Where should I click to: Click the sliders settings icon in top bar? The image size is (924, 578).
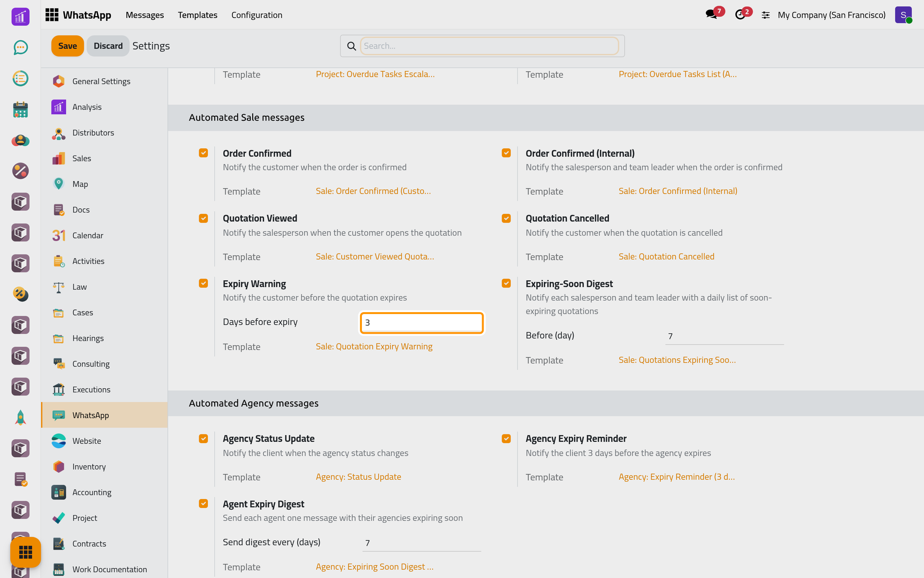(x=766, y=15)
